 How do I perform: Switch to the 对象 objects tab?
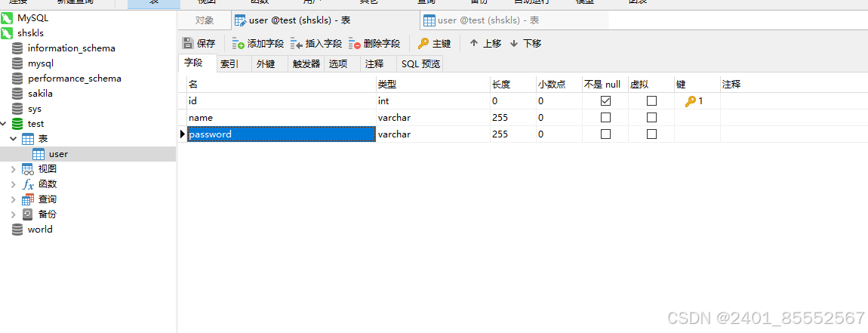pos(205,20)
